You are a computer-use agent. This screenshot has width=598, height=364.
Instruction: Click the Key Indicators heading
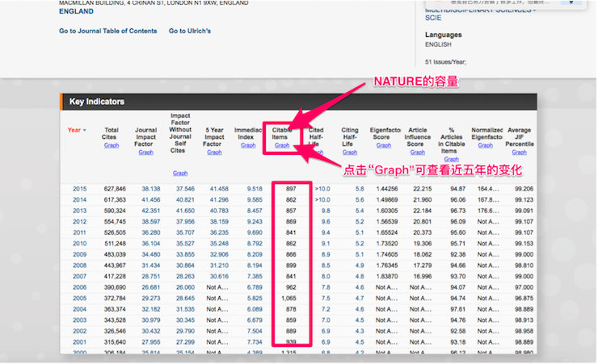point(96,102)
